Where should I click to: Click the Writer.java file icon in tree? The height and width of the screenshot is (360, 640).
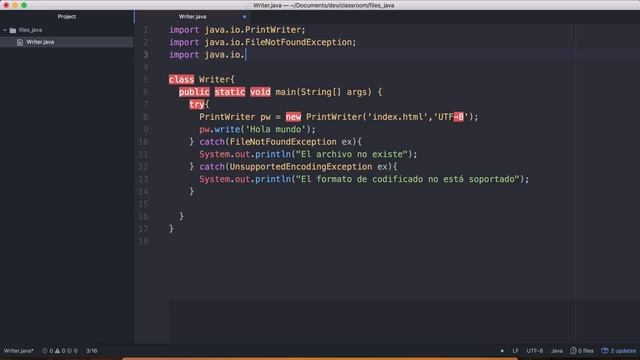(x=20, y=42)
